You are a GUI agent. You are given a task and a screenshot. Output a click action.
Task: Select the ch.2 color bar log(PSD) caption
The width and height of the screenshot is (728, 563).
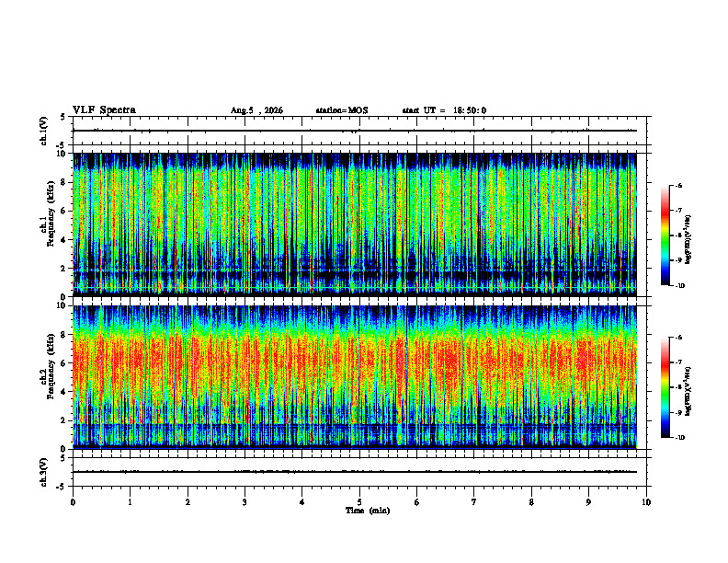click(x=688, y=391)
